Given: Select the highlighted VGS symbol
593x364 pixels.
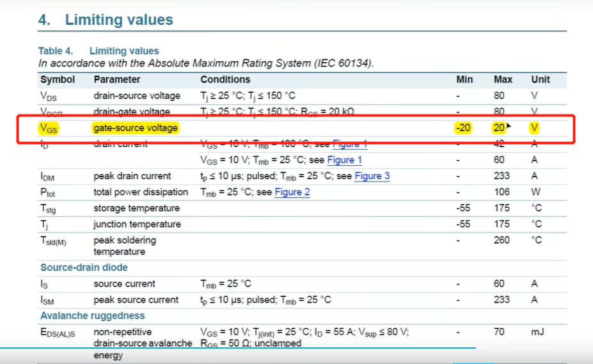Looking at the screenshot, I should click(x=49, y=129).
